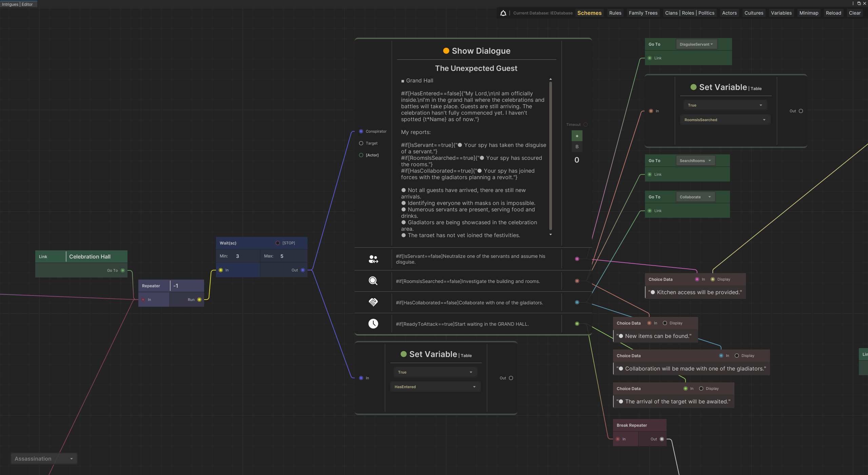Click the home bell icon in toolbar
Screen dimensions: 868x475
click(503, 13)
